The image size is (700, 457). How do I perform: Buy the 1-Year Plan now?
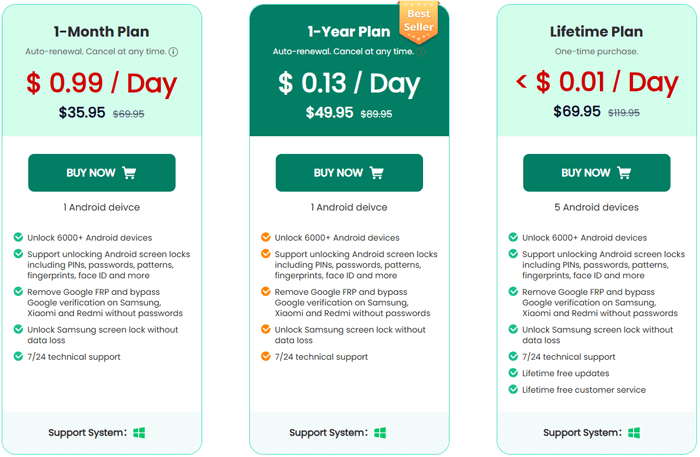coord(349,173)
